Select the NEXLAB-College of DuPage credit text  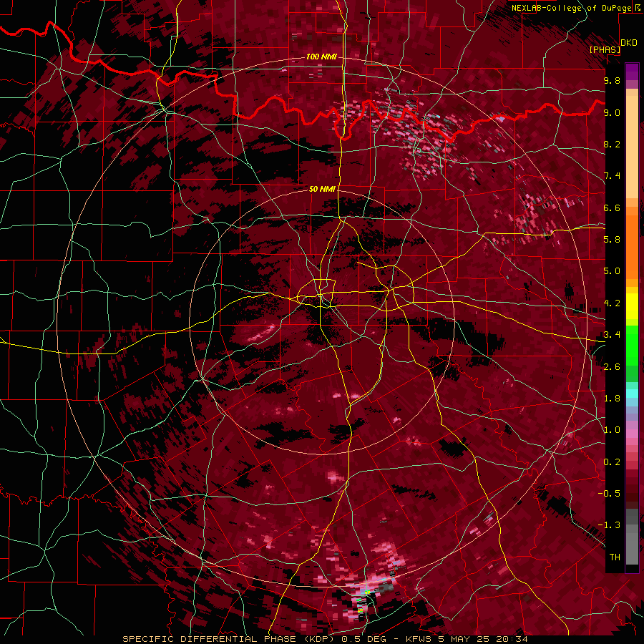[x=572, y=8]
